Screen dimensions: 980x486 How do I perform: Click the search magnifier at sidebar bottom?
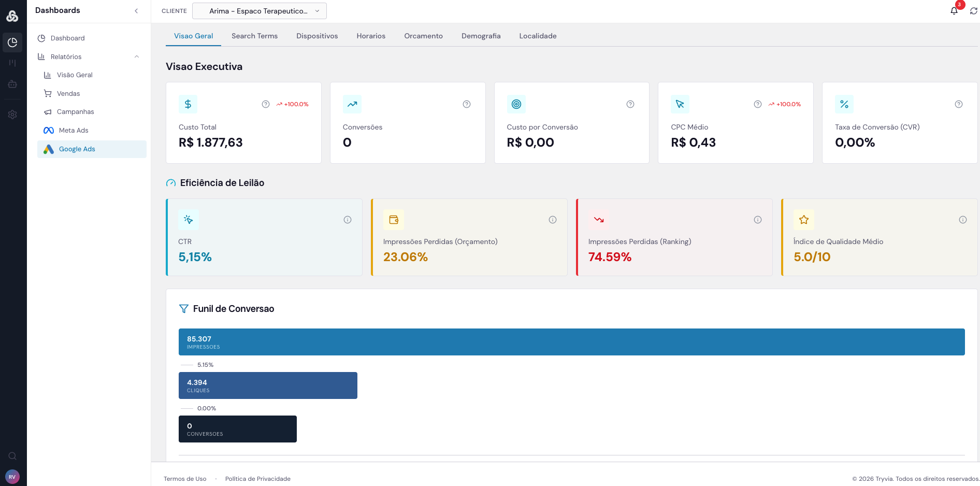coord(12,456)
